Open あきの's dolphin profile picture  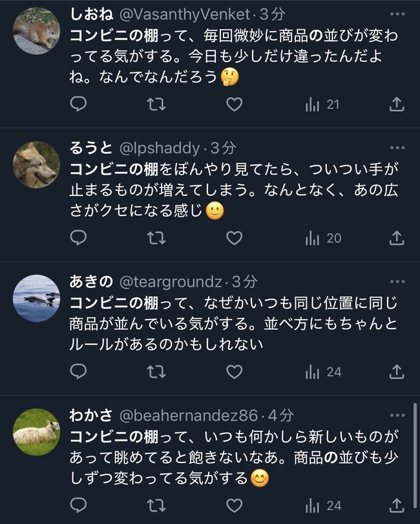(36, 298)
